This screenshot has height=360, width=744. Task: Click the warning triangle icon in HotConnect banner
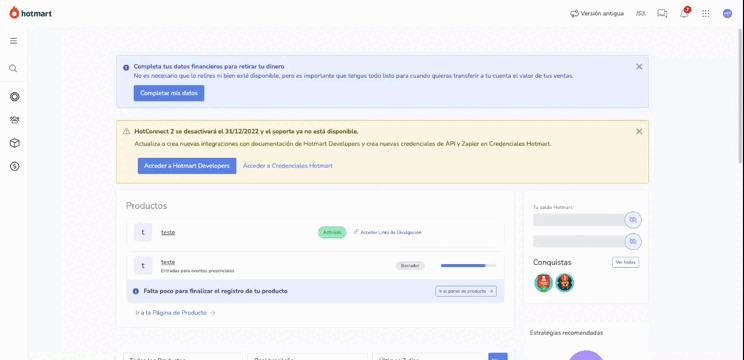[x=126, y=131]
